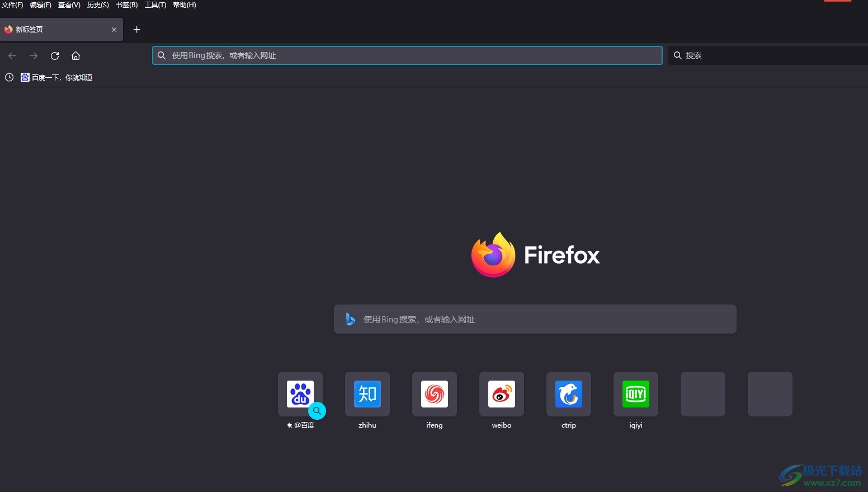Click the Bing logo in the page search box

pyautogui.click(x=350, y=319)
